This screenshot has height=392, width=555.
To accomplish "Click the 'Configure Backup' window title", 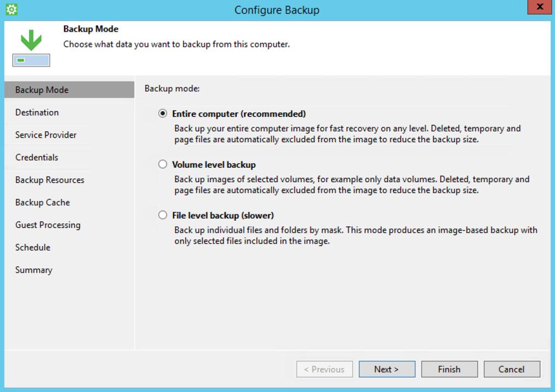I will (x=277, y=10).
